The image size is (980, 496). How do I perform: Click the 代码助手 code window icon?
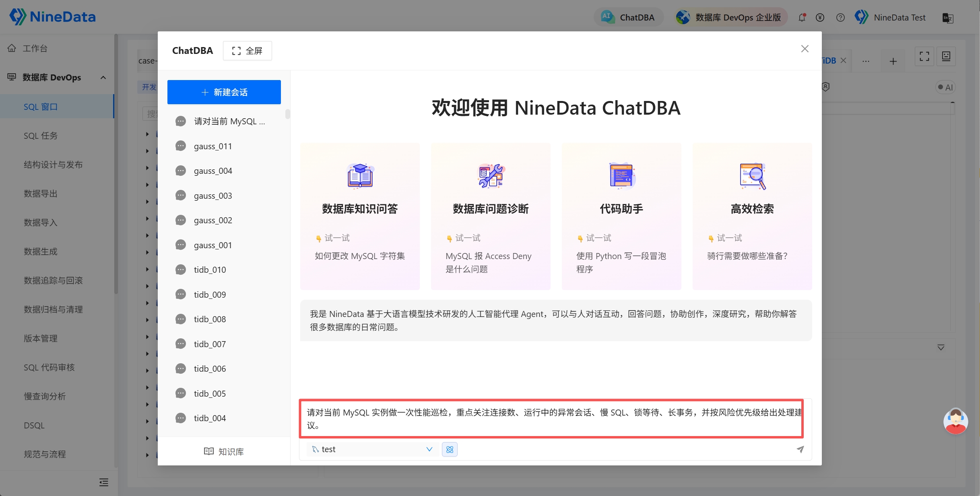621,176
